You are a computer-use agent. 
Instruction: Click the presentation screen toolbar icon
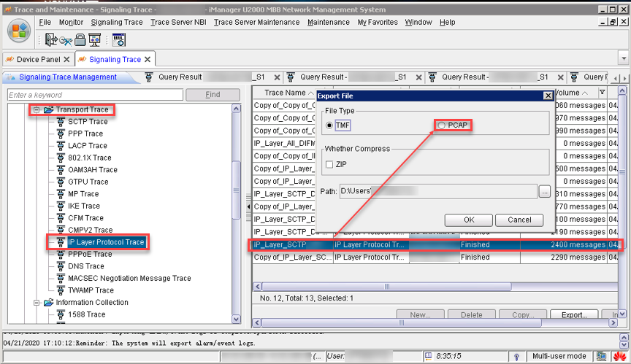tap(95, 40)
